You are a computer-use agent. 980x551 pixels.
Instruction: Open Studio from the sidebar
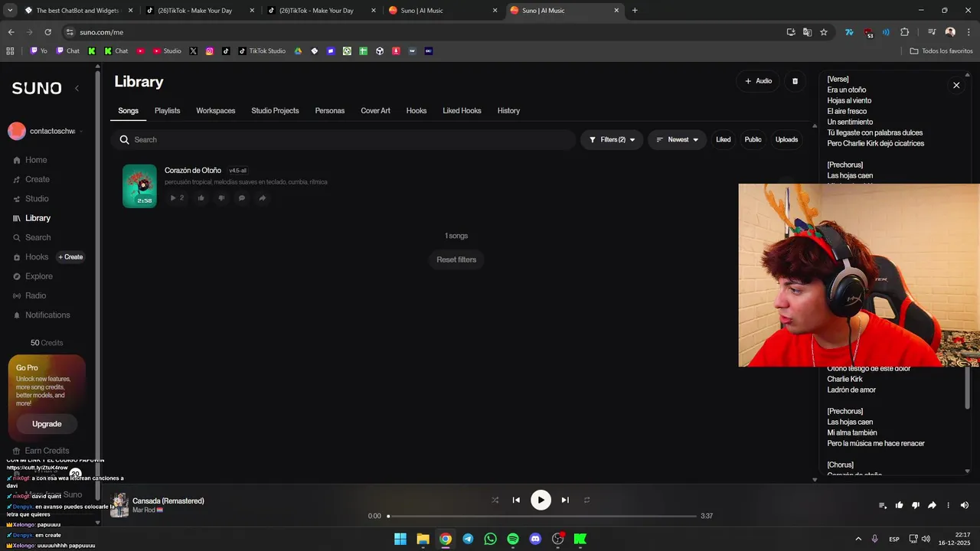click(31, 199)
